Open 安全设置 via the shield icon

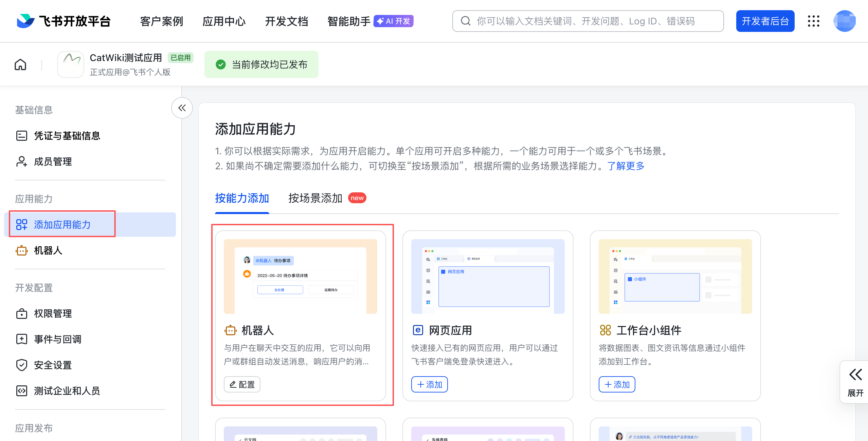[x=22, y=365]
